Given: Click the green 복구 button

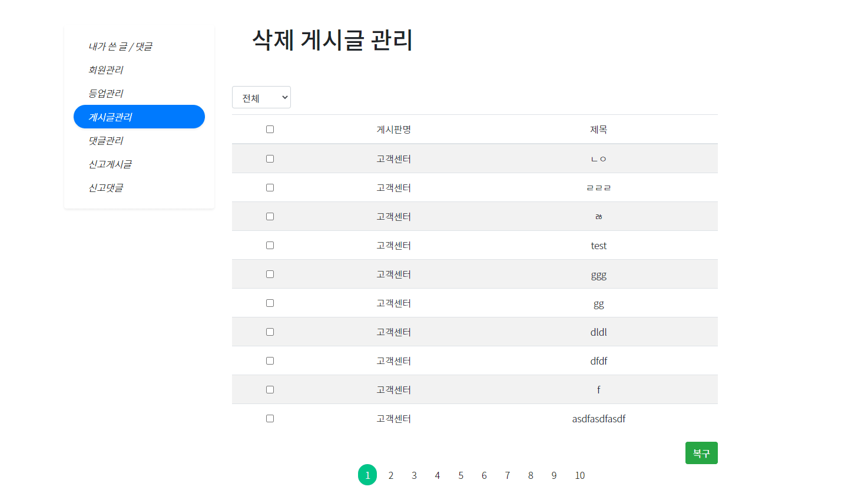Looking at the screenshot, I should point(701,452).
